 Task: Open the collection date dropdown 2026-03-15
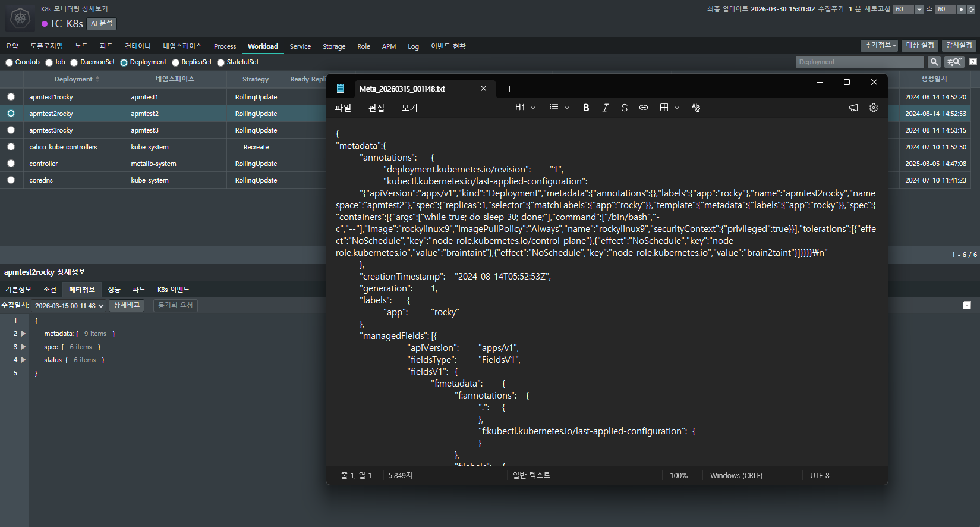coord(69,306)
